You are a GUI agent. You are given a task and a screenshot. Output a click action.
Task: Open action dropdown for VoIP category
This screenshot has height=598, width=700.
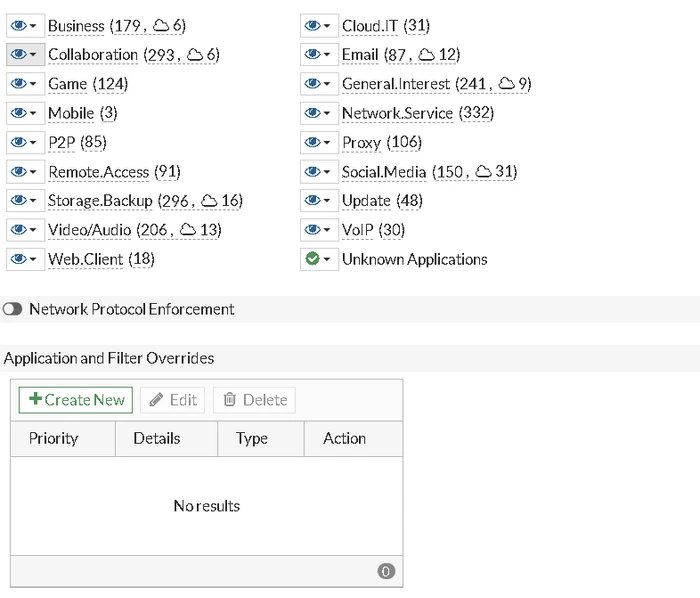tap(319, 230)
